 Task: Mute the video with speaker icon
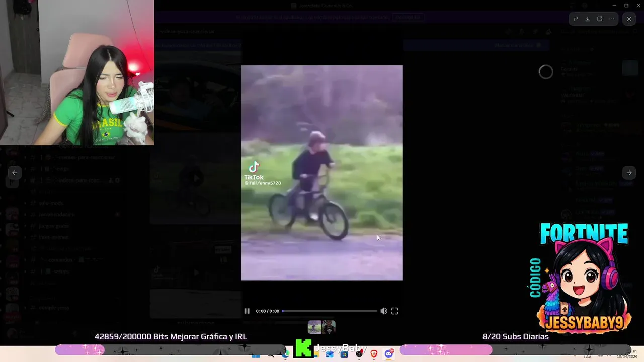pyautogui.click(x=384, y=311)
